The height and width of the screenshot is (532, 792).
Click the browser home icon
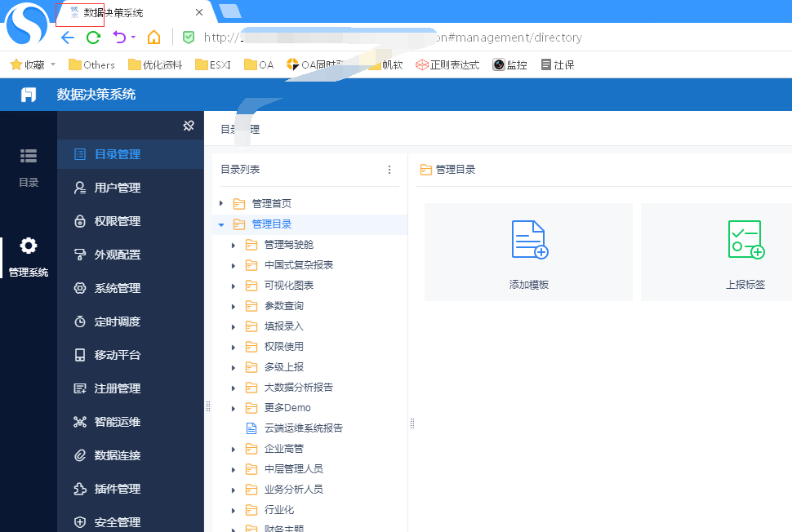154,38
